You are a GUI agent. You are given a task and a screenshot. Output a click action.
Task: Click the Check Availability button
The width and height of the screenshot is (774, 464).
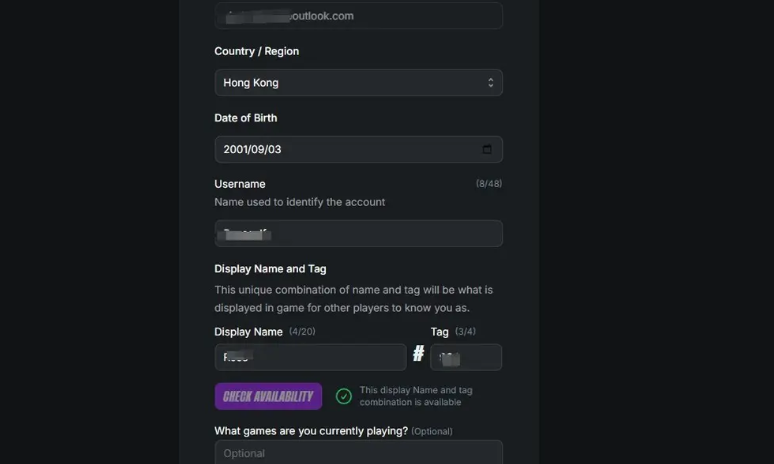pos(268,396)
